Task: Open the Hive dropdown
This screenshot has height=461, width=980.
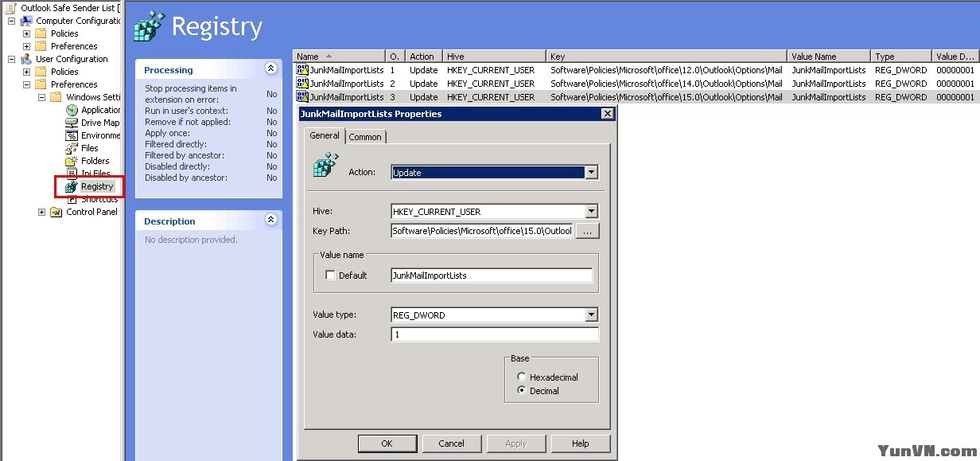Action: (591, 212)
